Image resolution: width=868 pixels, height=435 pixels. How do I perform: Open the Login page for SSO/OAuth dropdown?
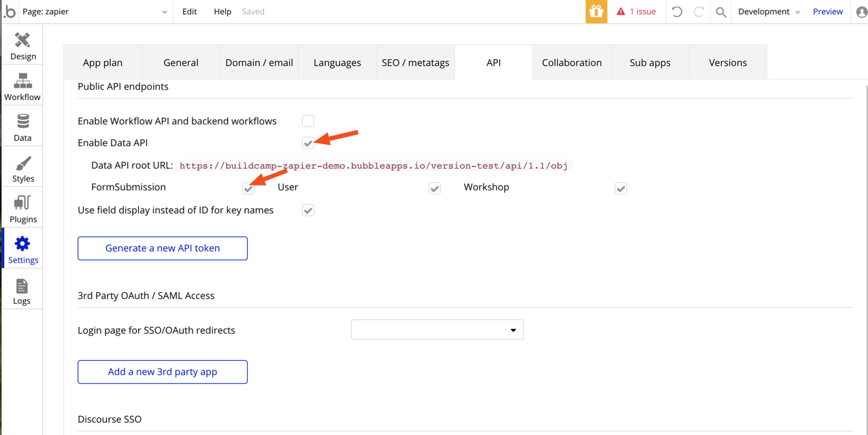click(437, 330)
